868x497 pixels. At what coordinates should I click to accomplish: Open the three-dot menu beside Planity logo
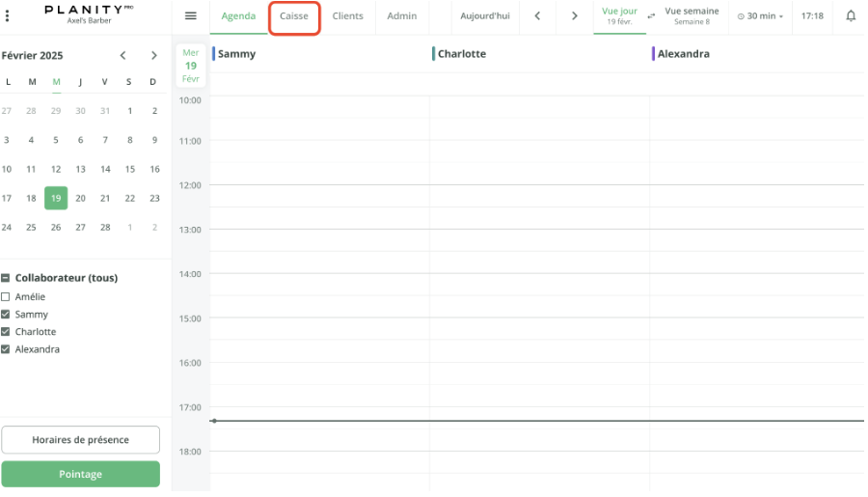click(x=7, y=16)
